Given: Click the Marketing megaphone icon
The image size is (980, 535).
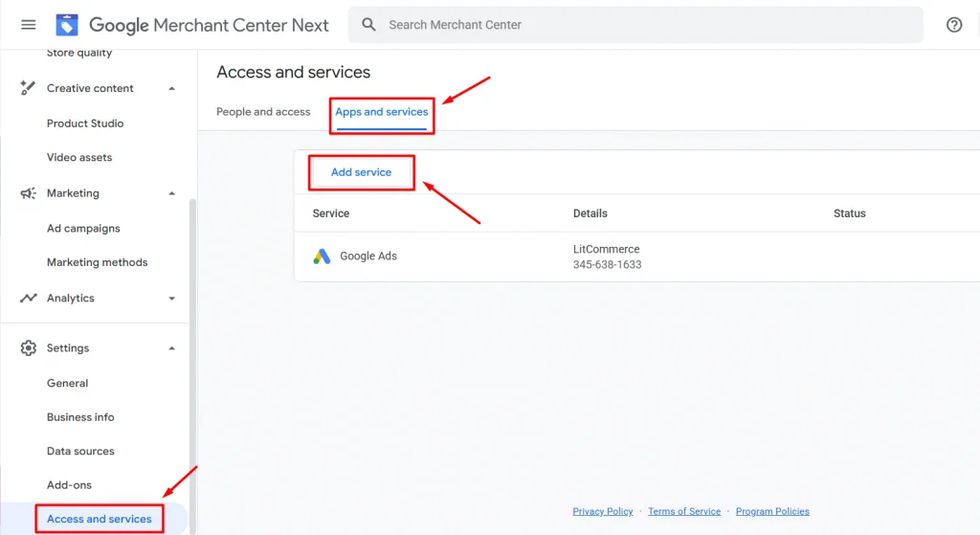Looking at the screenshot, I should coord(28,193).
